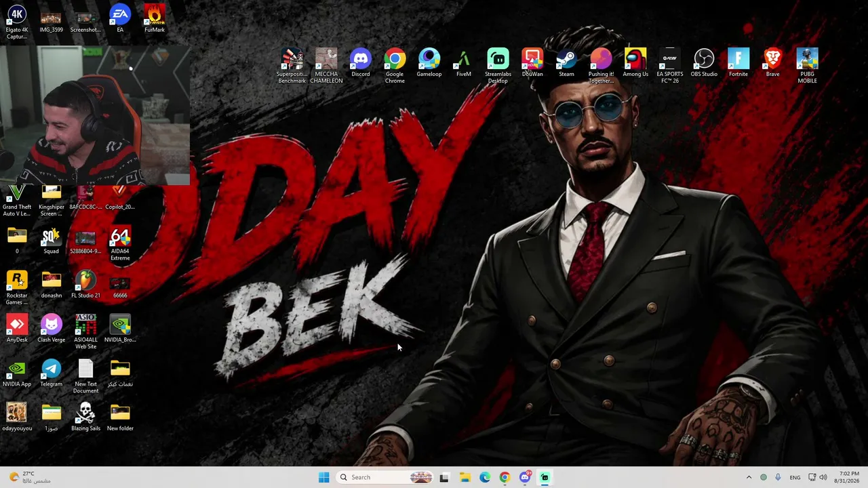The image size is (868, 488).
Task: Open Task View from the taskbar
Action: [444, 477]
